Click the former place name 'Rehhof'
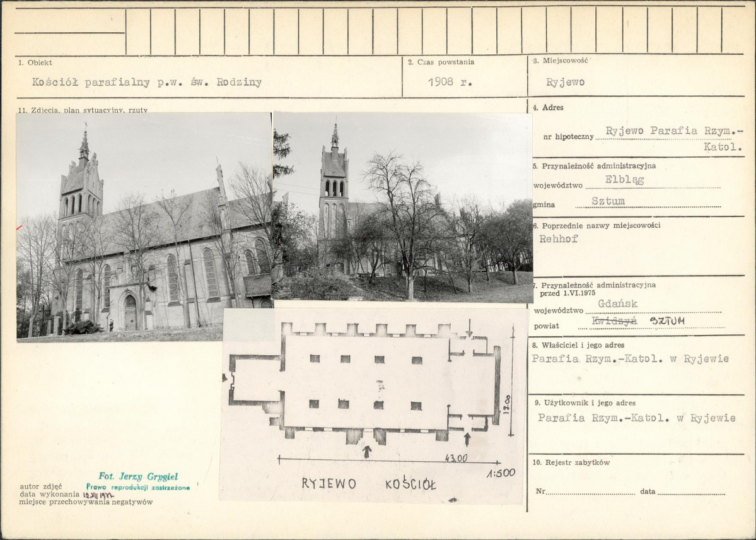This screenshot has width=756, height=540. click(558, 238)
